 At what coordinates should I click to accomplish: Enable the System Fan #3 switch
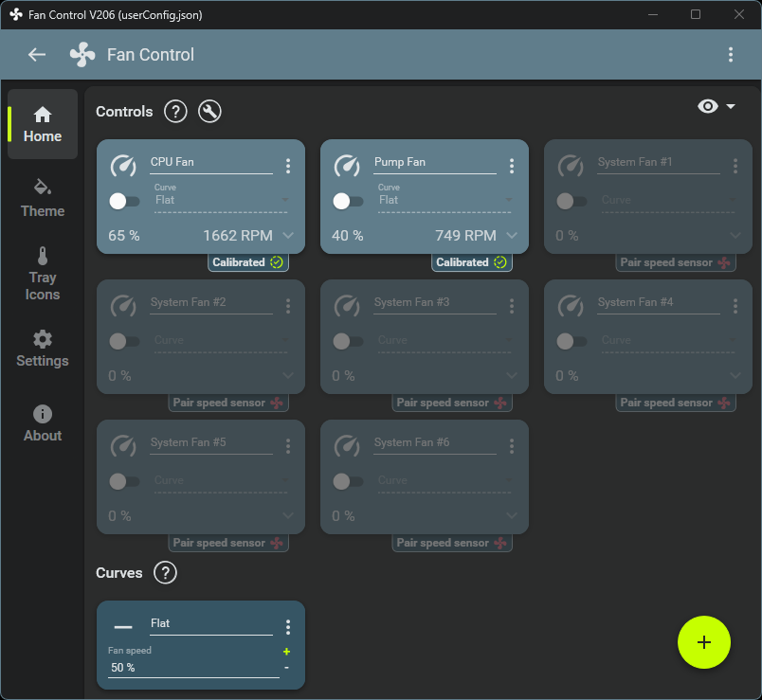coord(348,341)
